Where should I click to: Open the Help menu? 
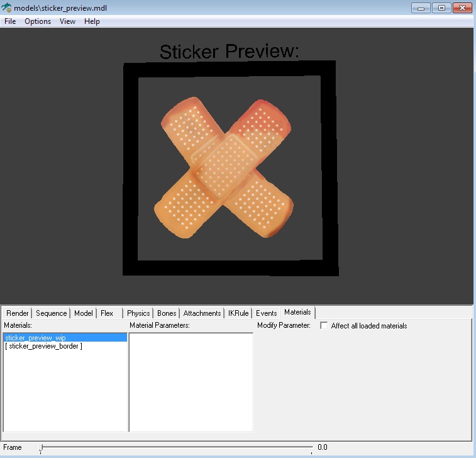click(x=92, y=21)
